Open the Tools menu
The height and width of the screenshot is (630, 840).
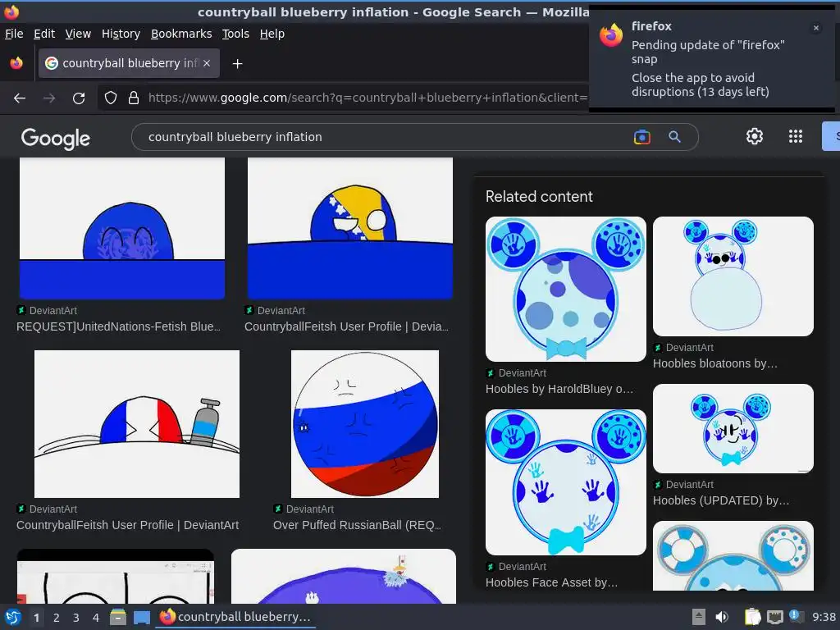(235, 34)
